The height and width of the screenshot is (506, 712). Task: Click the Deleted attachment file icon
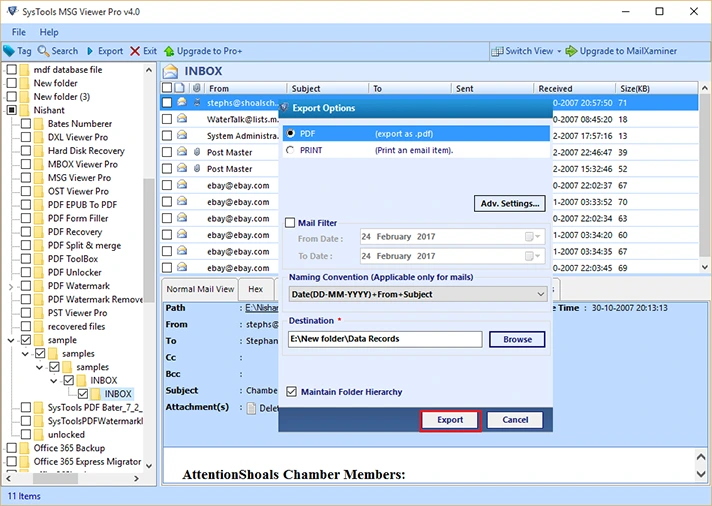[251, 408]
